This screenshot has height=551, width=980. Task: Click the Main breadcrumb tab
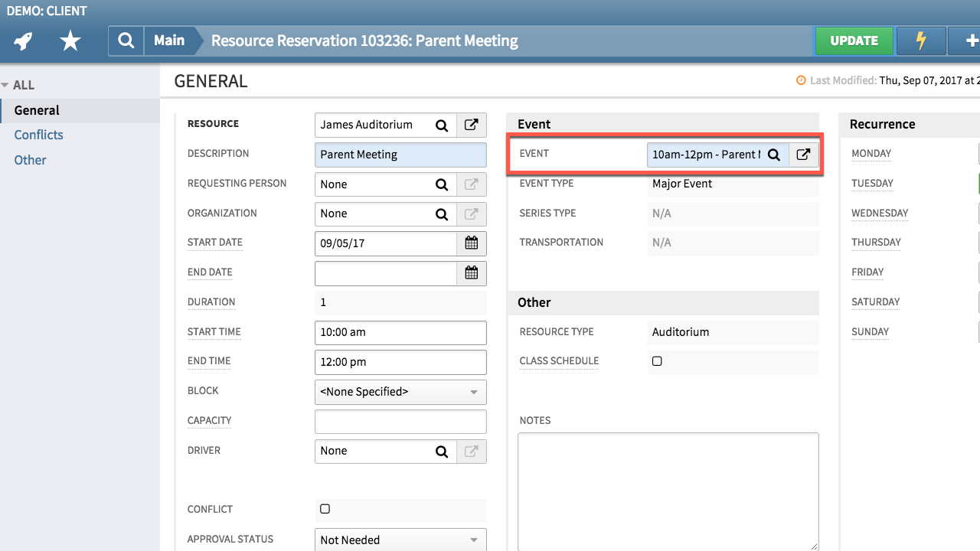pyautogui.click(x=169, y=41)
